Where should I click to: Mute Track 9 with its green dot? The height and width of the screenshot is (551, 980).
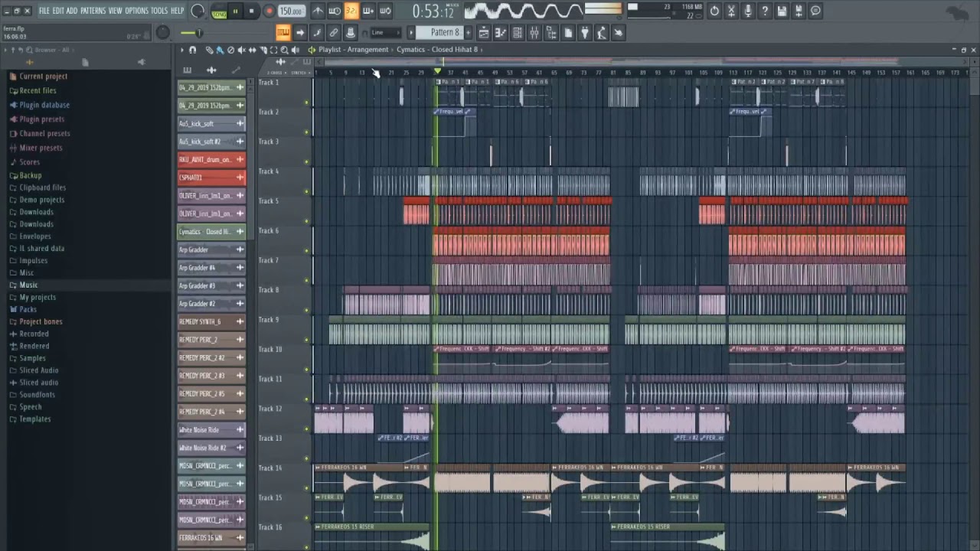coord(307,340)
